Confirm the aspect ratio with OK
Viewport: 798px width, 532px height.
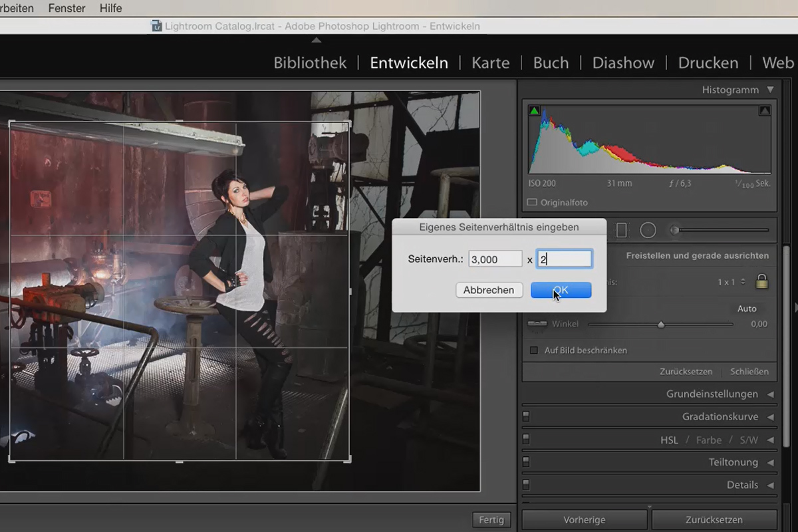(x=561, y=290)
